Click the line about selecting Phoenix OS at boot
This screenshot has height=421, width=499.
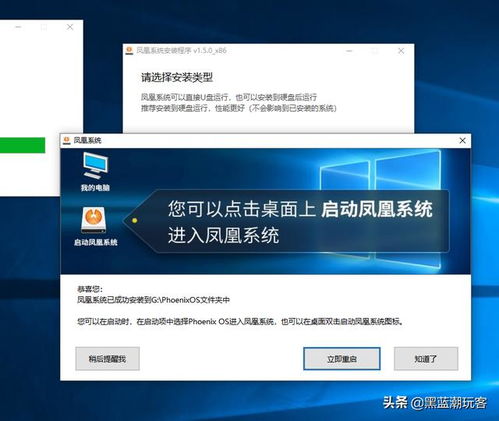point(240,322)
